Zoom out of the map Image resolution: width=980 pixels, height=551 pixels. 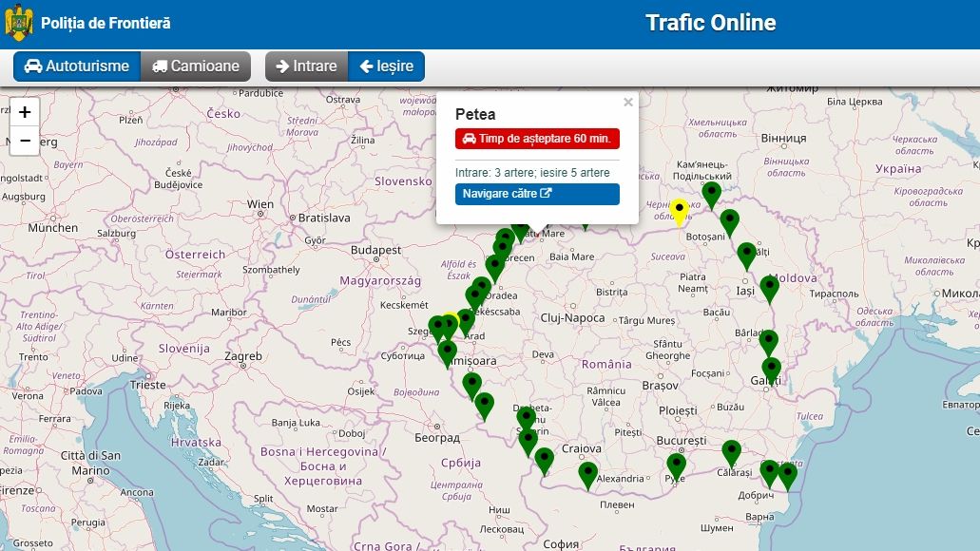25,141
